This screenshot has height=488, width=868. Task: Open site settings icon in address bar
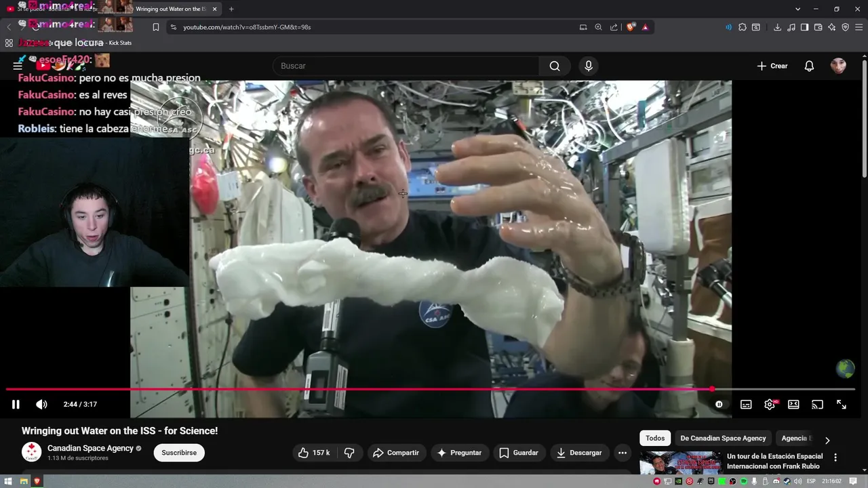pyautogui.click(x=173, y=27)
